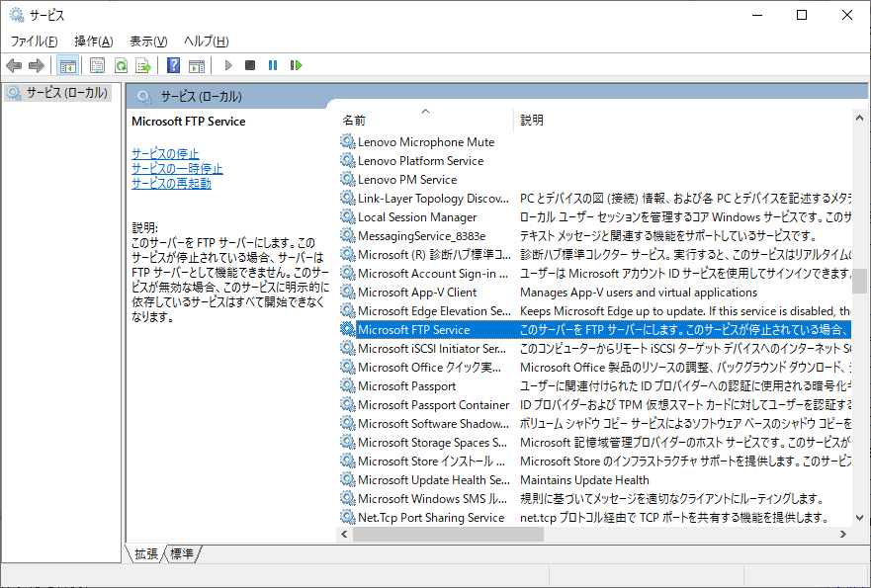Click the Forward navigation arrow
This screenshot has height=588, width=871.
pos(36,65)
